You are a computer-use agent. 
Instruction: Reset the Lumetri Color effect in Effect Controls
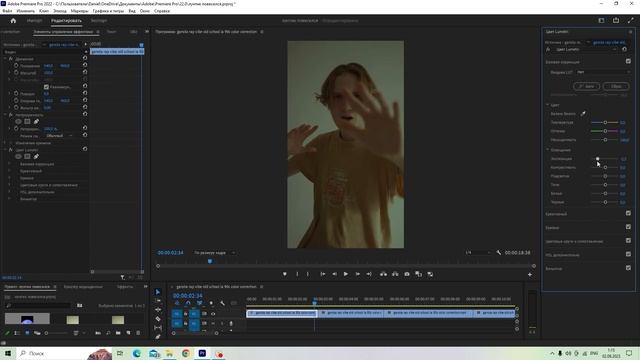(x=85, y=149)
